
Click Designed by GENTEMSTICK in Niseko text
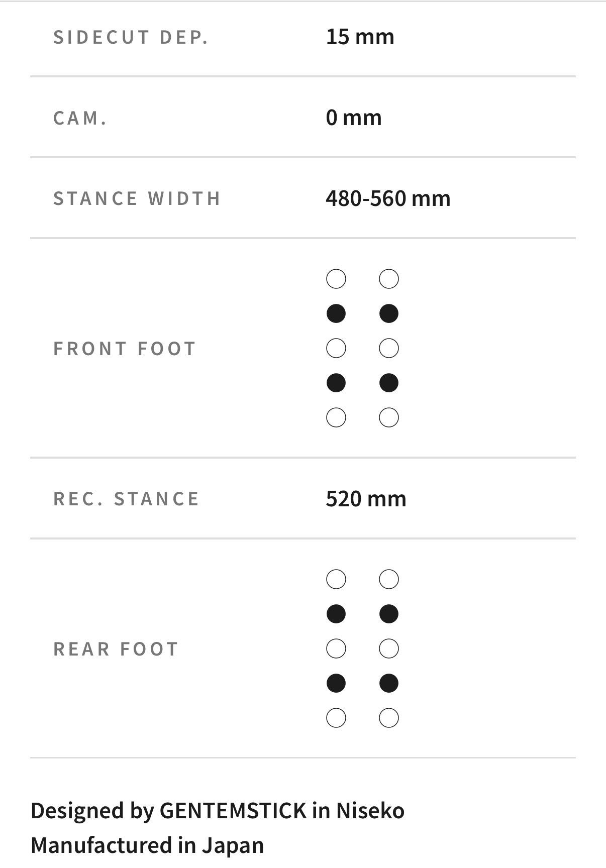coord(218,811)
